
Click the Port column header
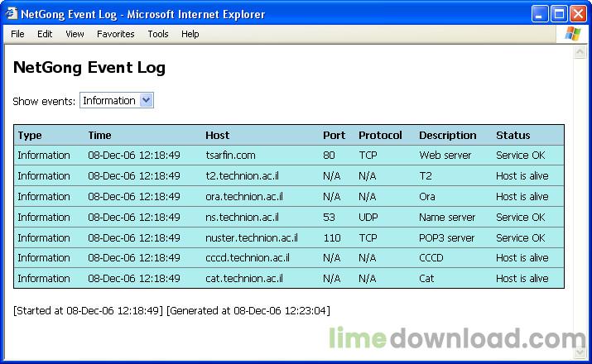click(x=335, y=136)
